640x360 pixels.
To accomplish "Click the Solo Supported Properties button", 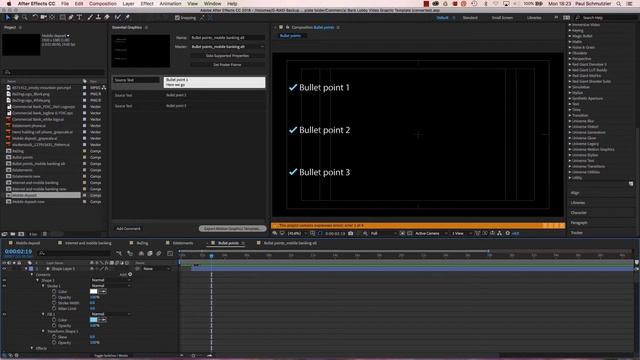I will point(227,56).
